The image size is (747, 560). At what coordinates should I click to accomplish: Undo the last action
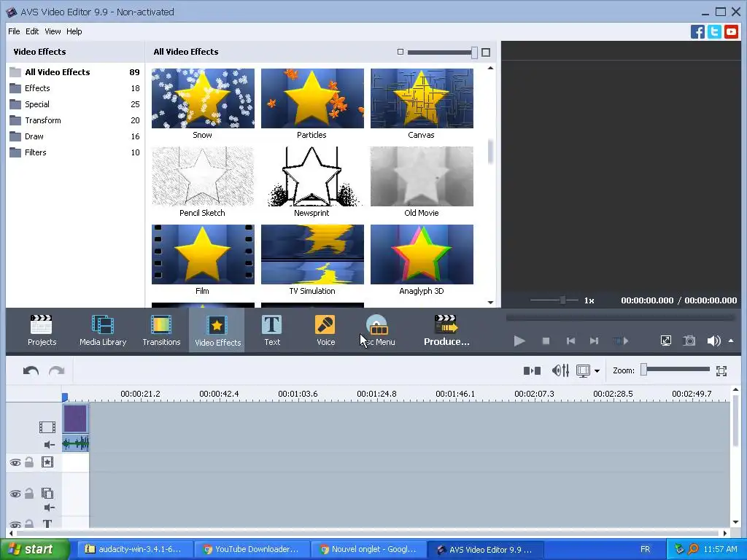31,370
